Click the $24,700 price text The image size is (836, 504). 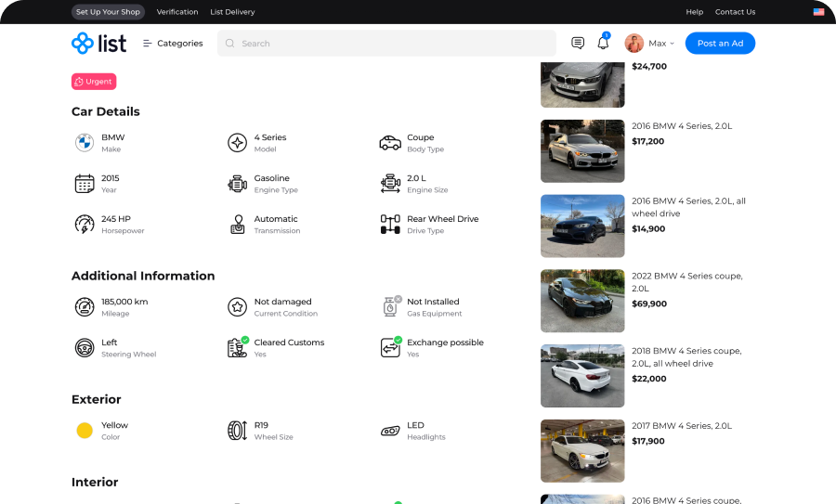click(649, 67)
